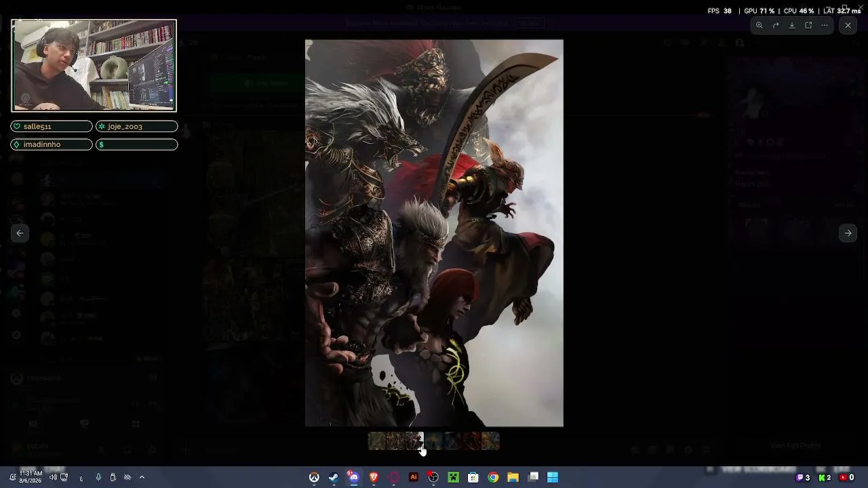Viewport: 868px width, 488px height.
Task: Open File Explorer from the taskbar
Action: 513,477
